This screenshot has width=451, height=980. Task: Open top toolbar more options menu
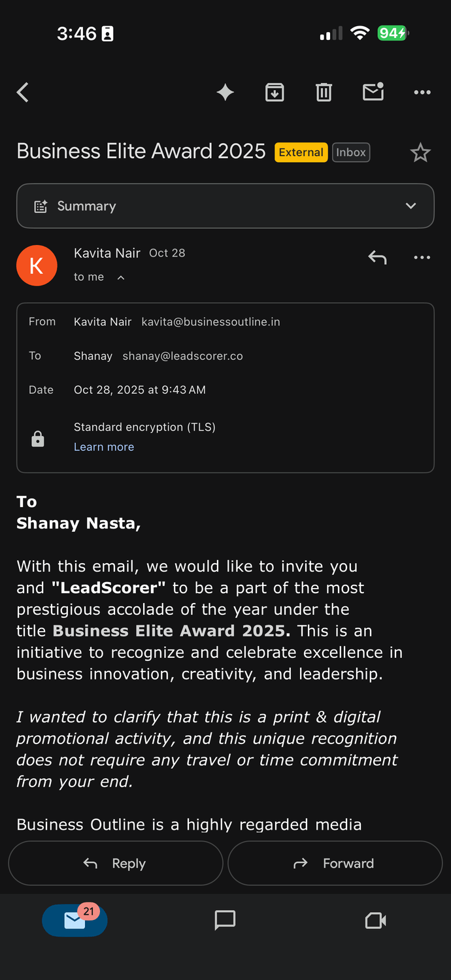tap(422, 92)
